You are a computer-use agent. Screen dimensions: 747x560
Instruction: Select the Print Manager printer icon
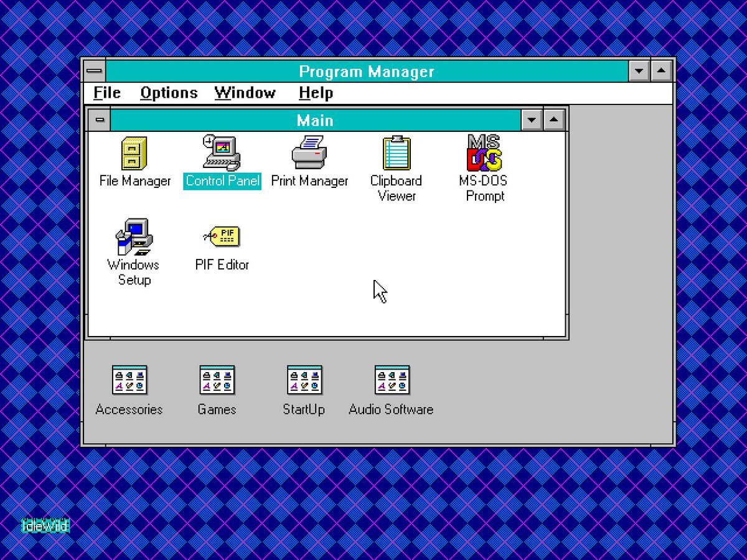click(309, 153)
